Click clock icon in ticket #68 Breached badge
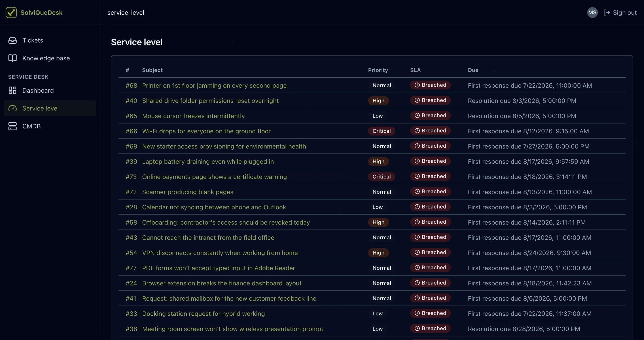This screenshot has width=644, height=340. 417,85
